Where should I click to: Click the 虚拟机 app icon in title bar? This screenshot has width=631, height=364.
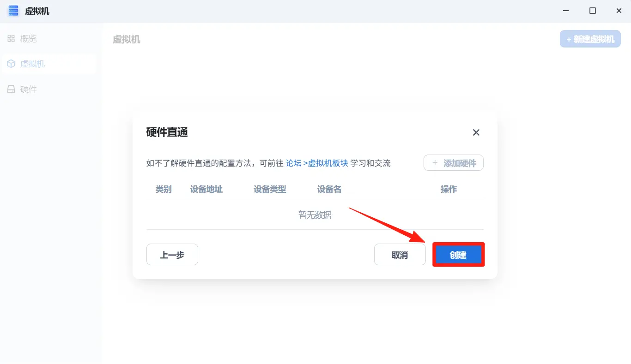pyautogui.click(x=13, y=11)
